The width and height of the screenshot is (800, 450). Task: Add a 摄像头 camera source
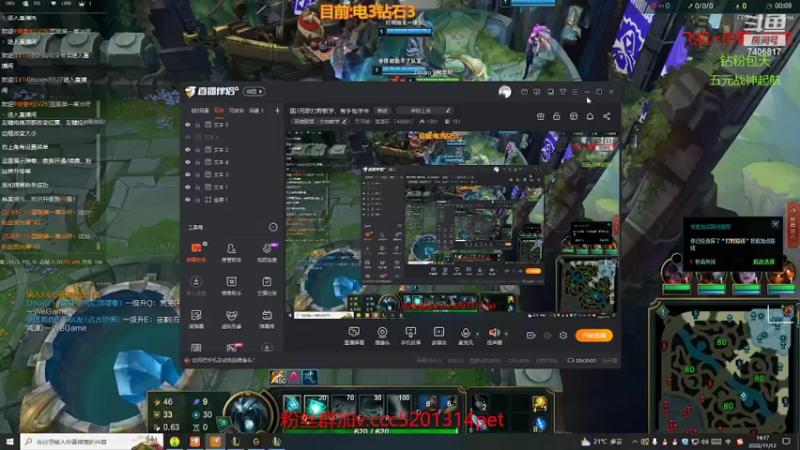pos(382,336)
